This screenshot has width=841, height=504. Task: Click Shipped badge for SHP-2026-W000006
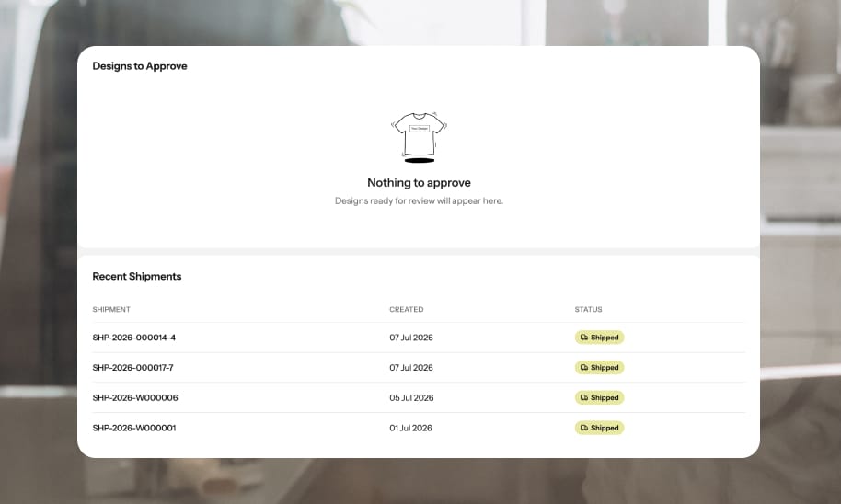[599, 397]
